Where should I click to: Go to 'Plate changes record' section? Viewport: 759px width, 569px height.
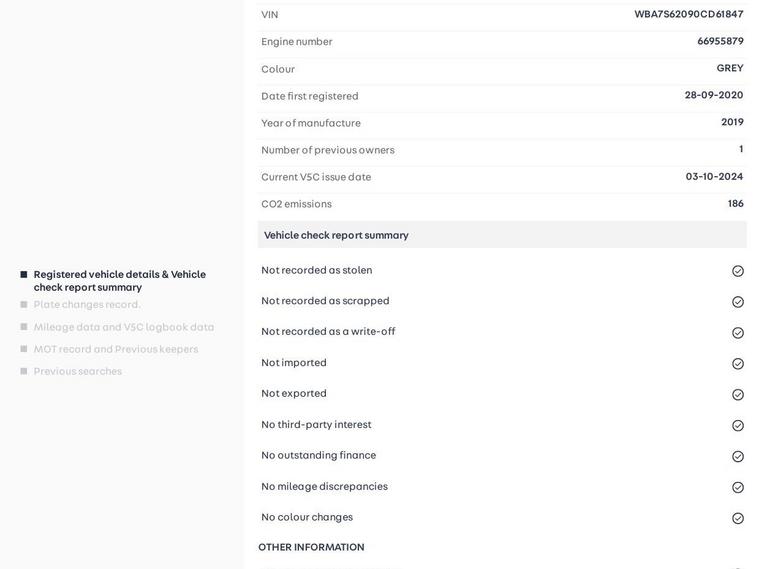tap(87, 305)
